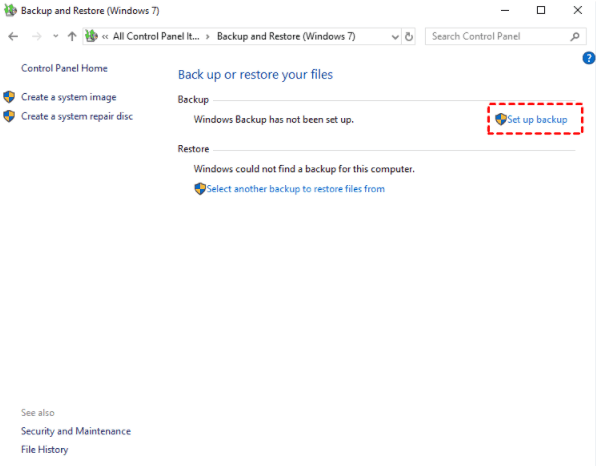Minimize the Backup and Restore window
Viewport: 596px width, 466px height.
[505, 11]
